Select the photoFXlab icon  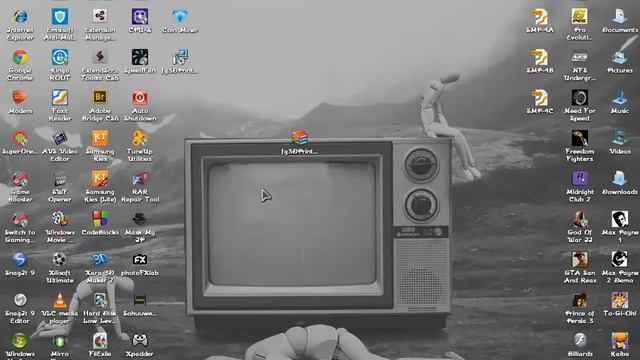click(x=140, y=260)
